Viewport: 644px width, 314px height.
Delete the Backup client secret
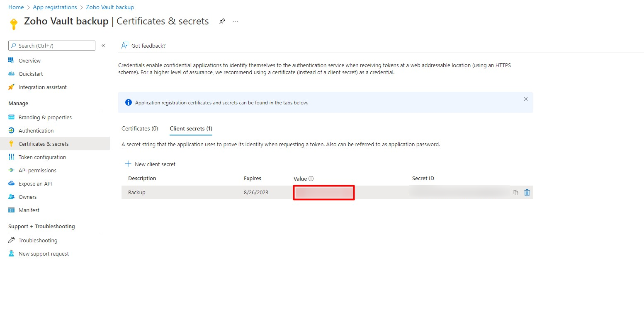tap(527, 193)
